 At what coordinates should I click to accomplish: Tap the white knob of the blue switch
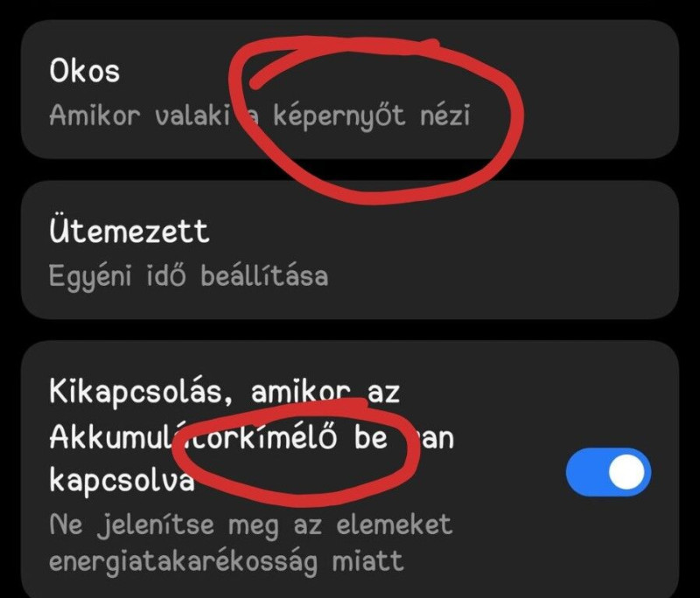click(626, 472)
